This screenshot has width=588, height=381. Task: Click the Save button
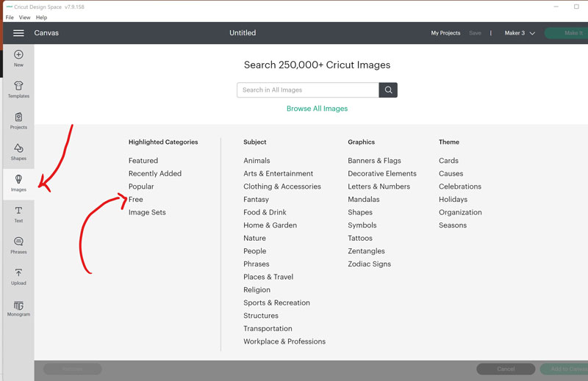tap(475, 33)
